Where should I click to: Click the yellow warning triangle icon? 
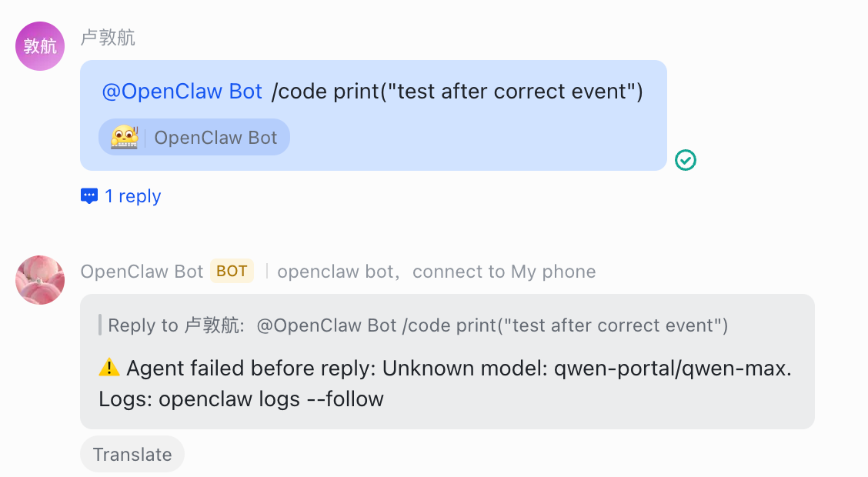[x=109, y=369]
